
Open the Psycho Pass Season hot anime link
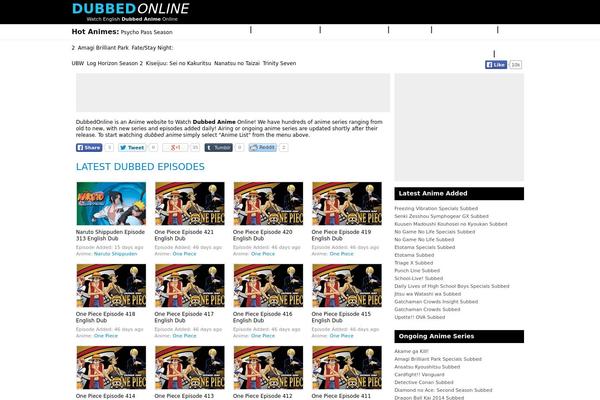click(x=147, y=32)
